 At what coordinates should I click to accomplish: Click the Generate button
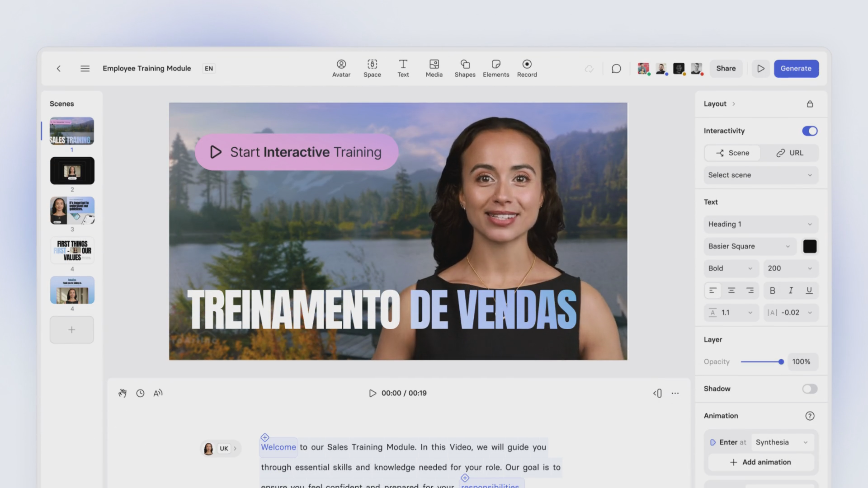796,69
